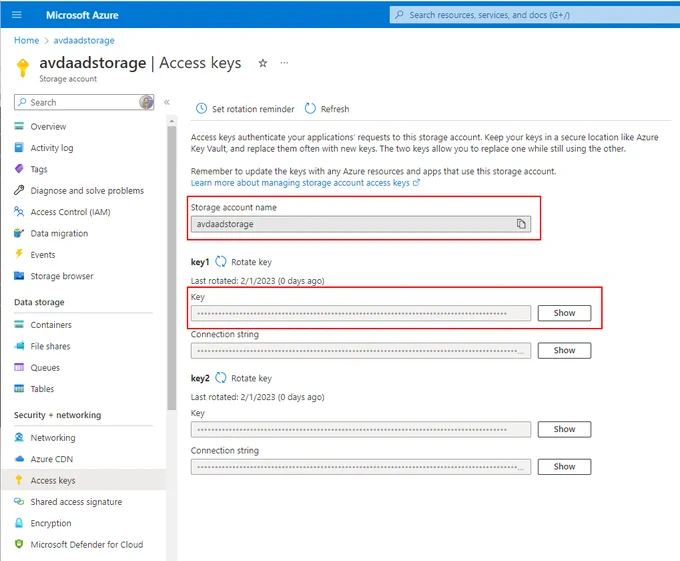680x561 pixels.
Task: Go to Home breadcrumb
Action: click(26, 40)
